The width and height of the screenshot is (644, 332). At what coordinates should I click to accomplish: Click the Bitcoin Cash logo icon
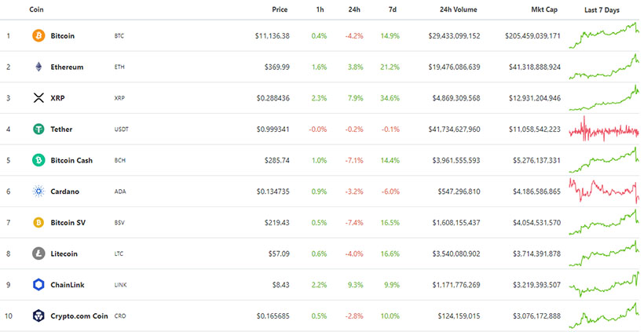click(38, 160)
